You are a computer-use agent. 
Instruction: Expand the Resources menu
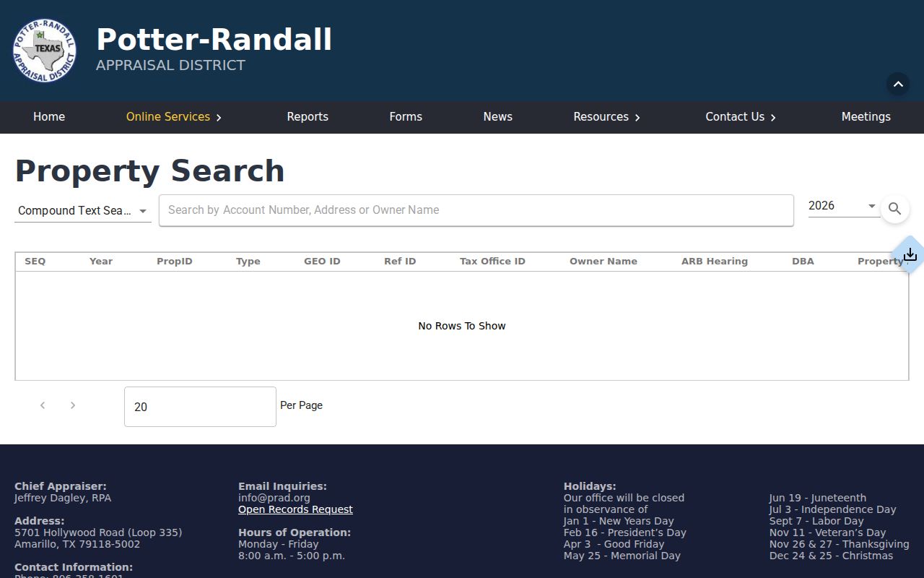pyautogui.click(x=607, y=117)
